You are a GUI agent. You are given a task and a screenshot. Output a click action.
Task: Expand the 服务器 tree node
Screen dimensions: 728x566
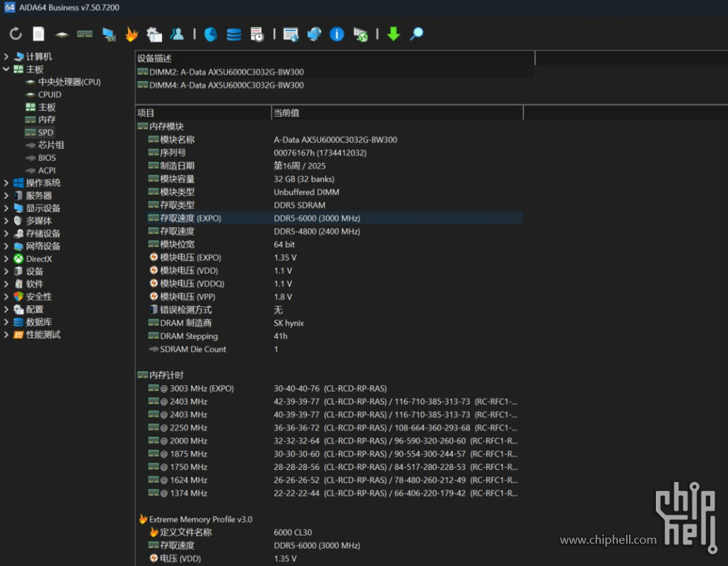pyautogui.click(x=6, y=196)
